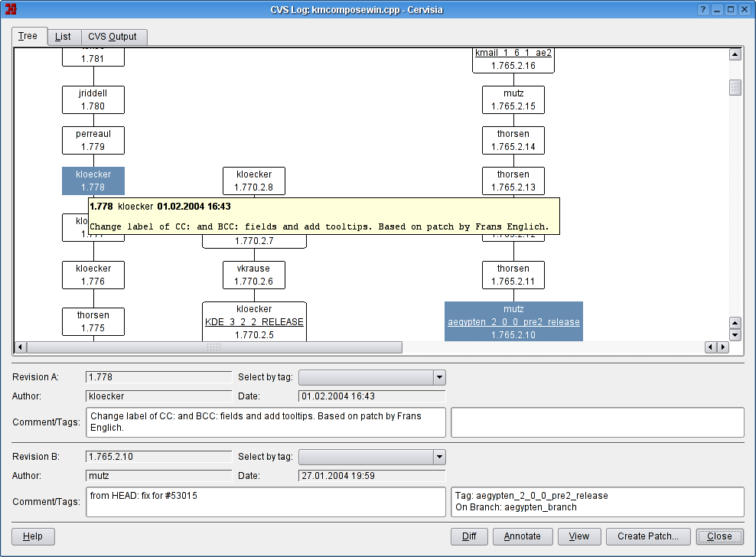Click Revision A Author field showing kloecker
756x557 pixels.
tap(158, 396)
